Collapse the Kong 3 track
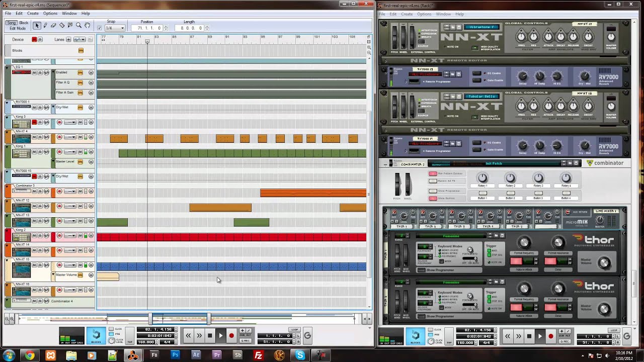The width and height of the screenshot is (644, 362). 8,117
